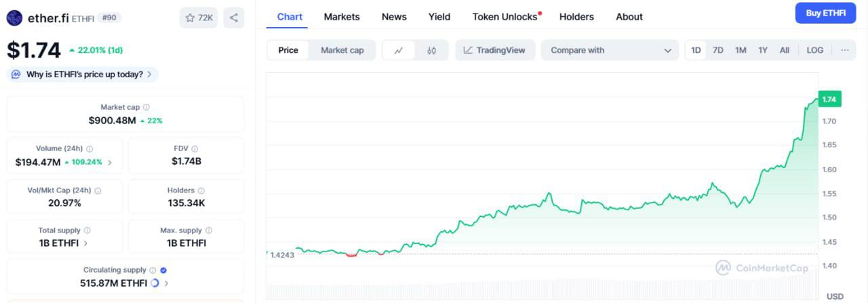Open the TradingView chart mode
The width and height of the screenshot is (868, 303).
click(x=494, y=50)
